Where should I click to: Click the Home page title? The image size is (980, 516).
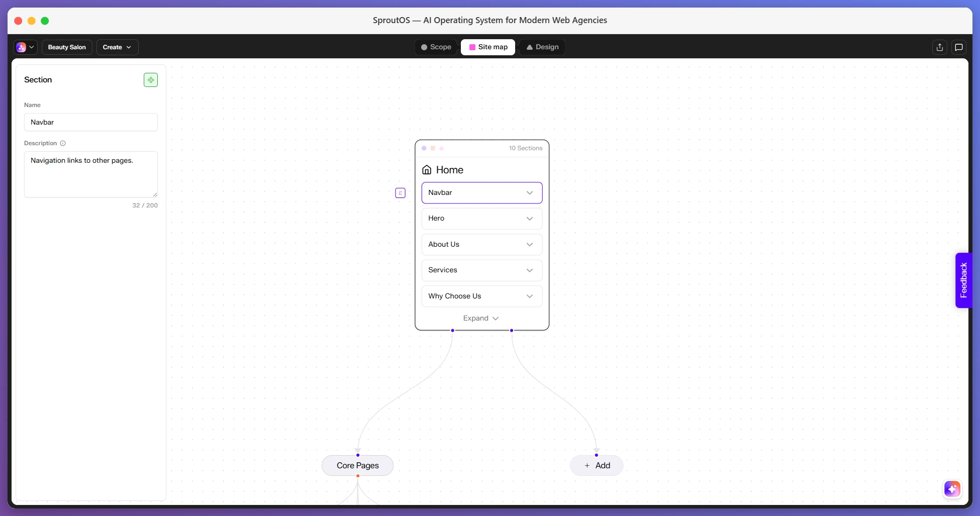tap(450, 170)
